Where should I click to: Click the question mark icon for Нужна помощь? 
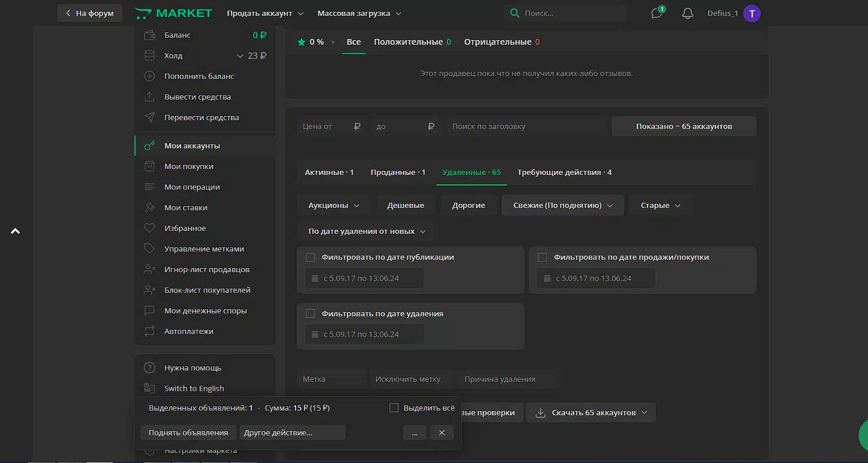[x=150, y=368]
